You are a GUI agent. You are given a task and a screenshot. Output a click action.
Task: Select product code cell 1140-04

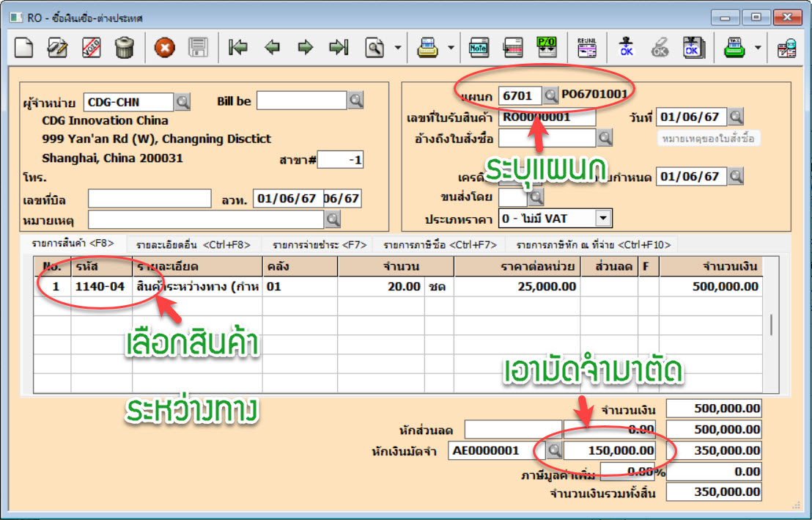(x=101, y=286)
